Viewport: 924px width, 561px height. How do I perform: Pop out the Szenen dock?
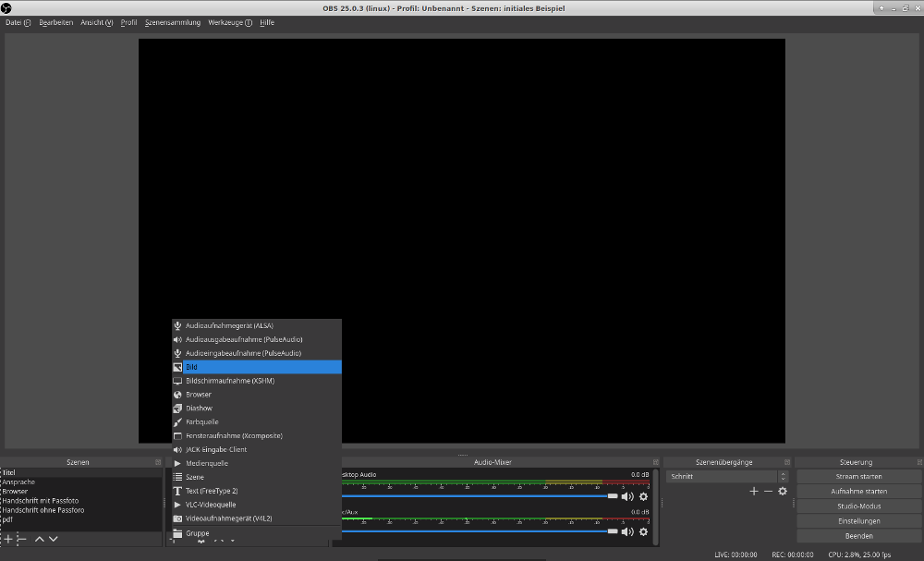point(158,462)
